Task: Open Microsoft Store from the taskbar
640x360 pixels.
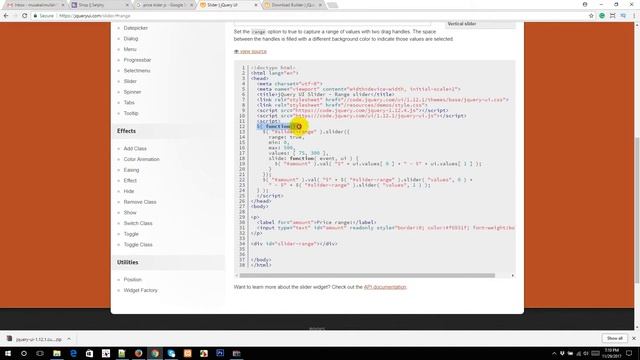Action: click(89, 353)
